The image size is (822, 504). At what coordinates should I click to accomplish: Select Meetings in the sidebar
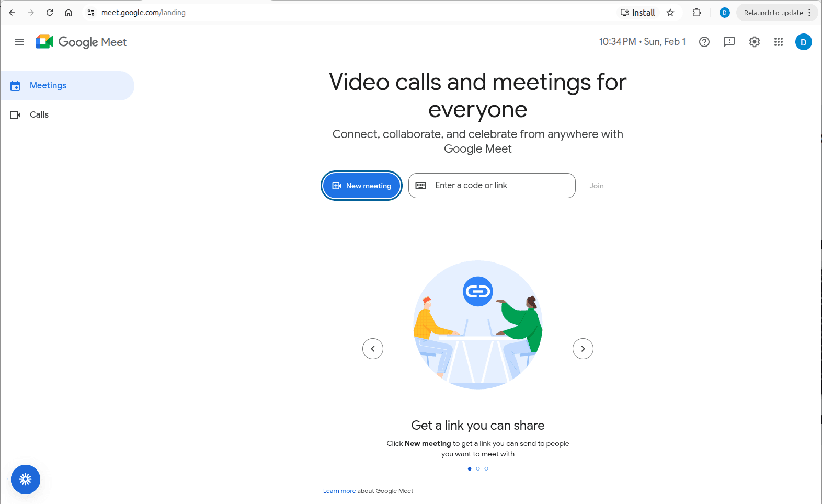(x=67, y=86)
